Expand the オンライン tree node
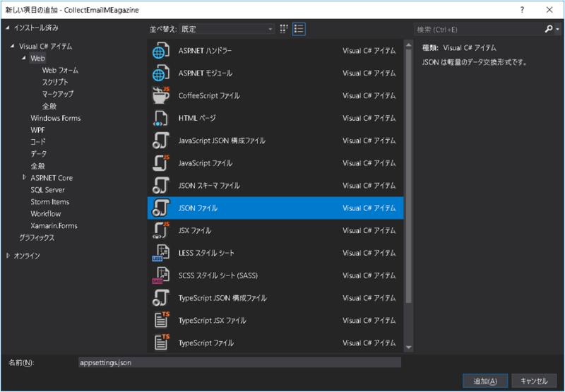Screen dimensions: 565x392 [x=8, y=256]
